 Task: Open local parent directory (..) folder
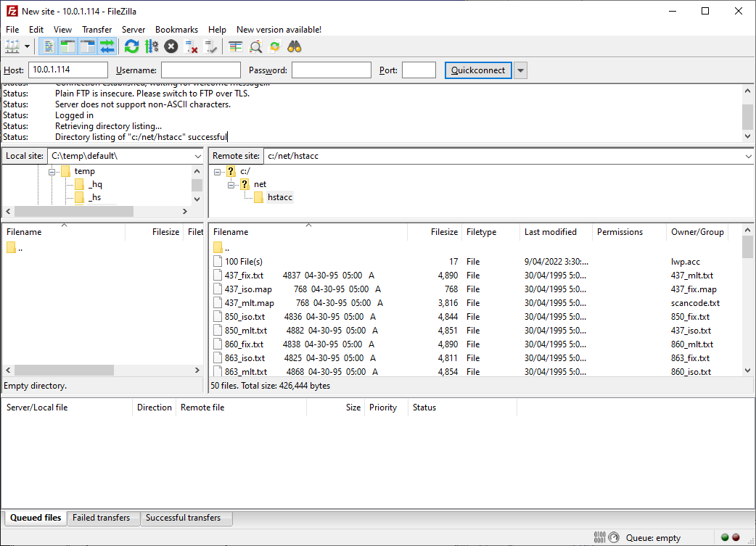coord(15,249)
